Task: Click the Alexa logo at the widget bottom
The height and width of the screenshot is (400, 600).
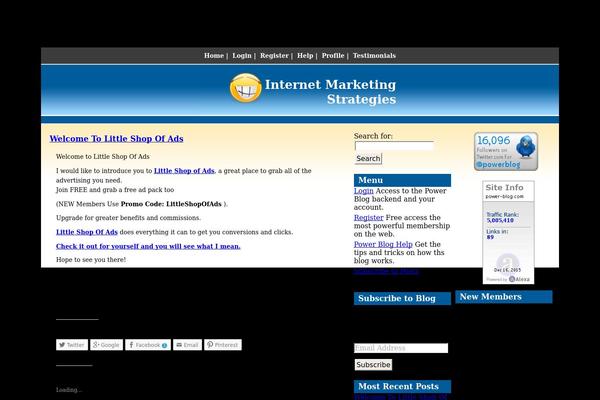Action: [519, 279]
